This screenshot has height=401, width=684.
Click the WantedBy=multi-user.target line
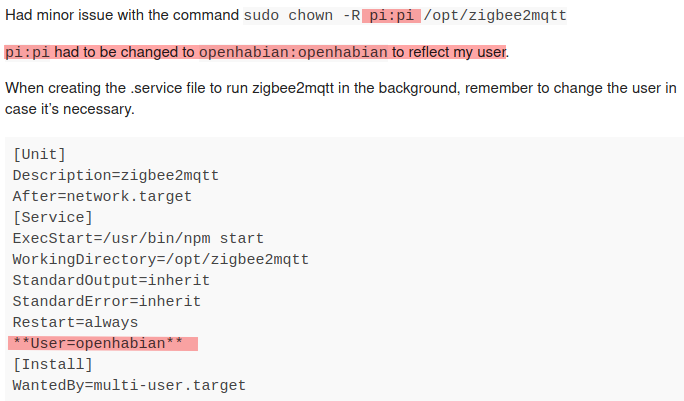click(x=129, y=385)
